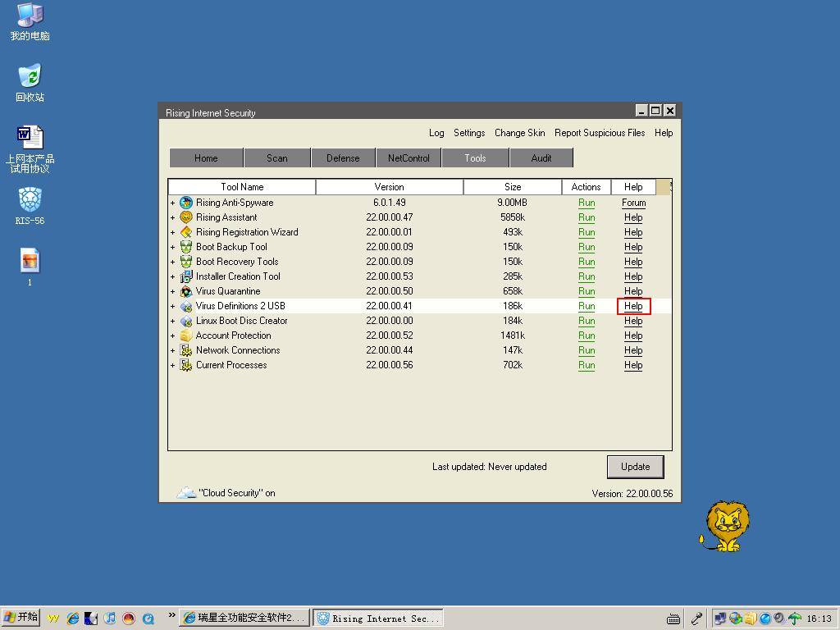
Task: Expand the Rising Assistant row
Action: point(172,217)
